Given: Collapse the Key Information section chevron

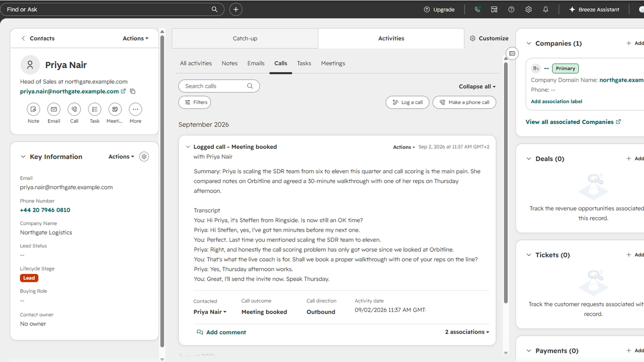Looking at the screenshot, I should point(23,156).
